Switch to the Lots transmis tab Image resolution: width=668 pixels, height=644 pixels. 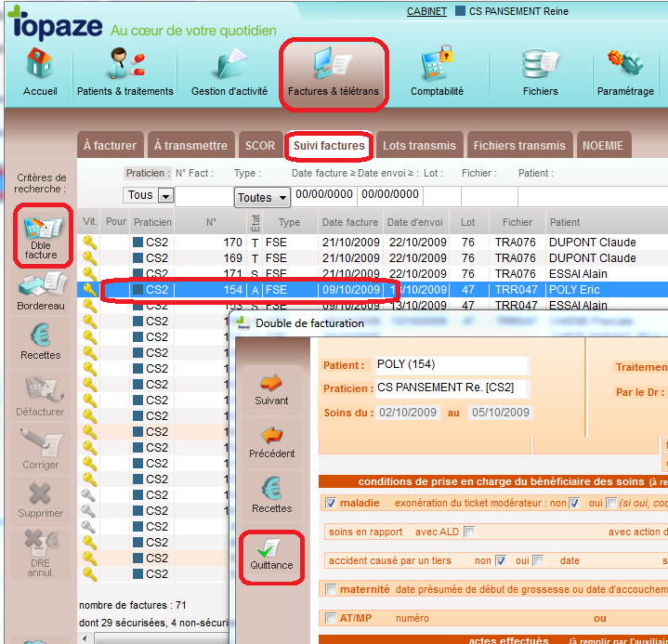419,146
